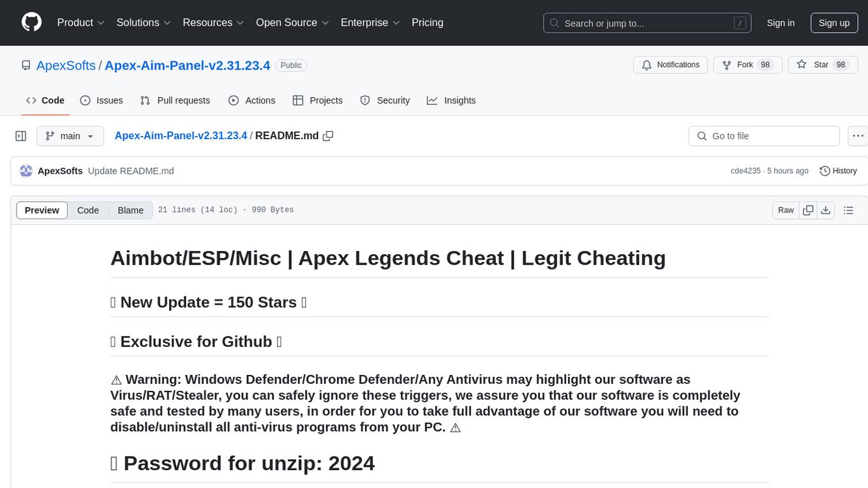Select the Preview view

42,210
